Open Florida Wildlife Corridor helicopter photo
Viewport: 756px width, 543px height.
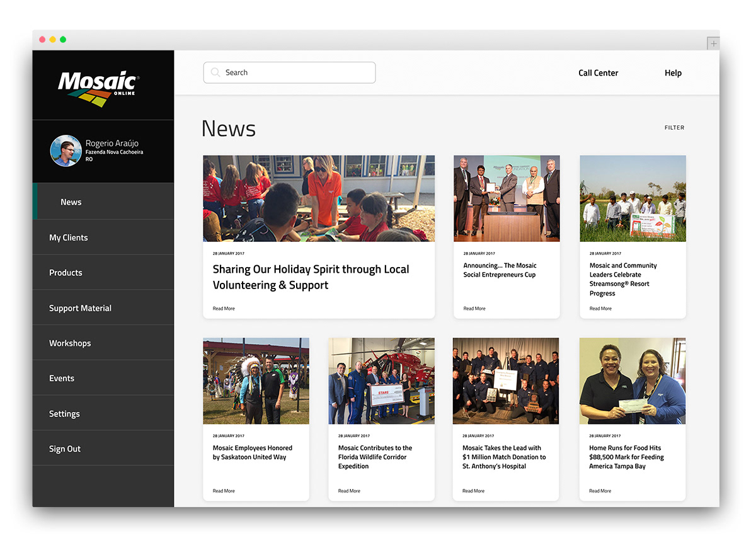[381, 381]
